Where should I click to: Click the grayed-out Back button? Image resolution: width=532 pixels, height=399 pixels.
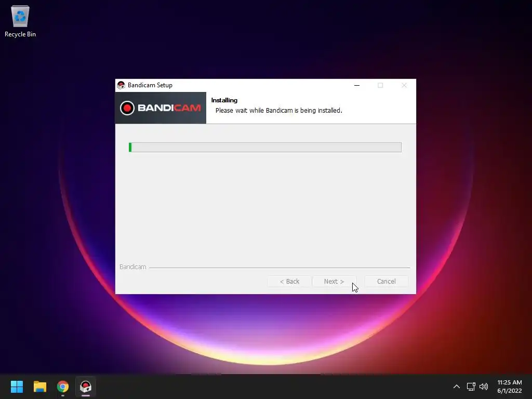click(x=289, y=281)
